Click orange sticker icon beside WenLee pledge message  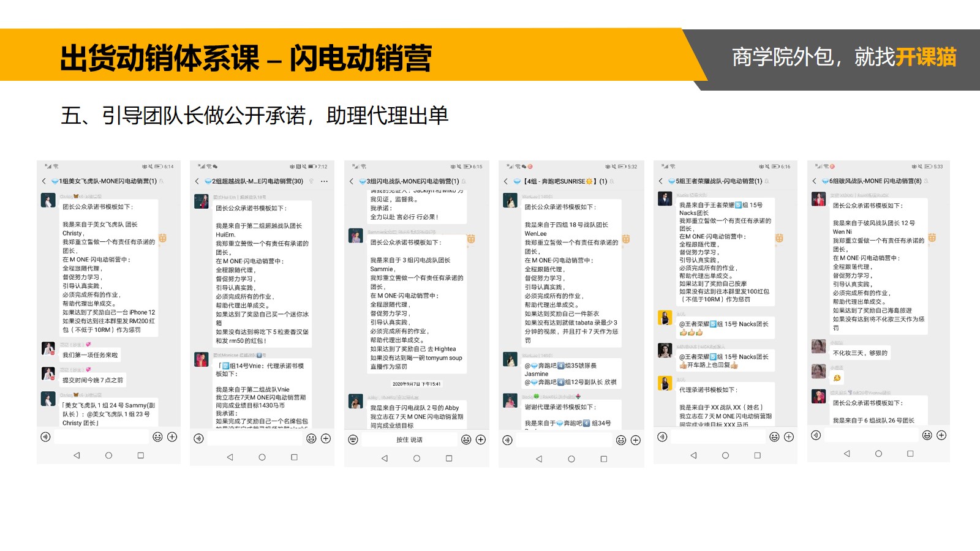pyautogui.click(x=626, y=239)
